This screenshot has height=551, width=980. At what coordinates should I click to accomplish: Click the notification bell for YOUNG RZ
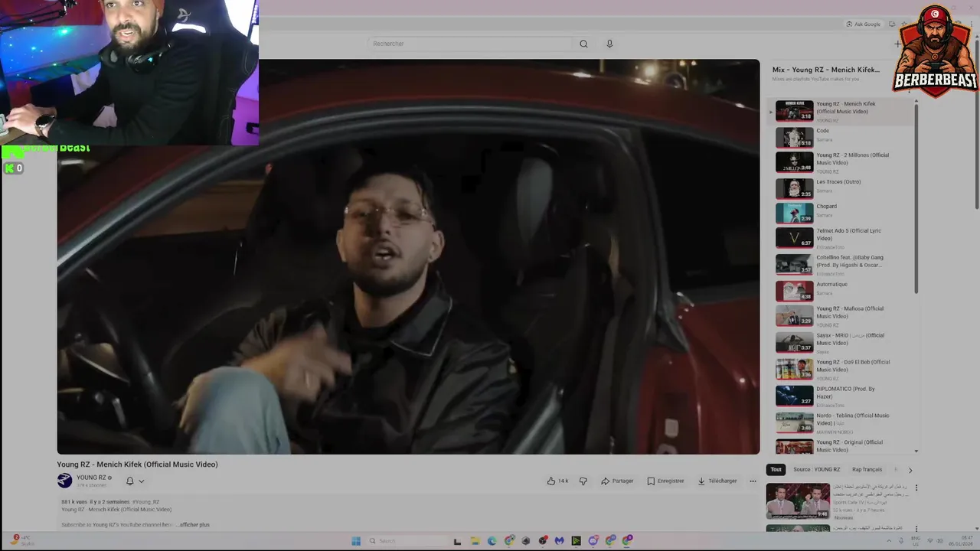pos(130,481)
